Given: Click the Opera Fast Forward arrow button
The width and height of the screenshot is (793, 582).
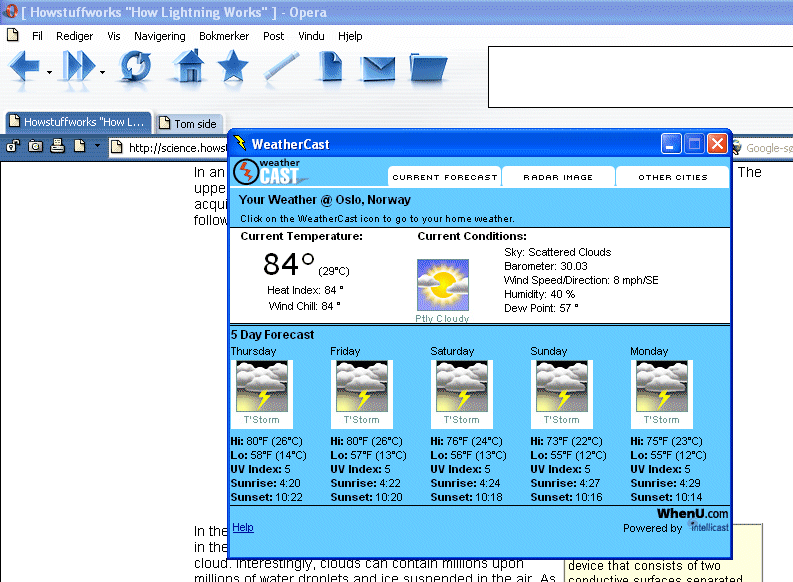Looking at the screenshot, I should tap(77, 66).
